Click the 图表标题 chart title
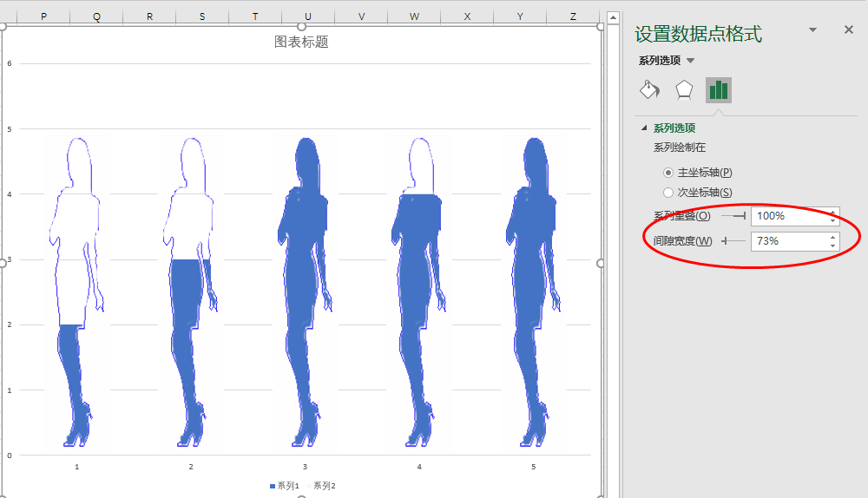The width and height of the screenshot is (868, 498). click(301, 42)
